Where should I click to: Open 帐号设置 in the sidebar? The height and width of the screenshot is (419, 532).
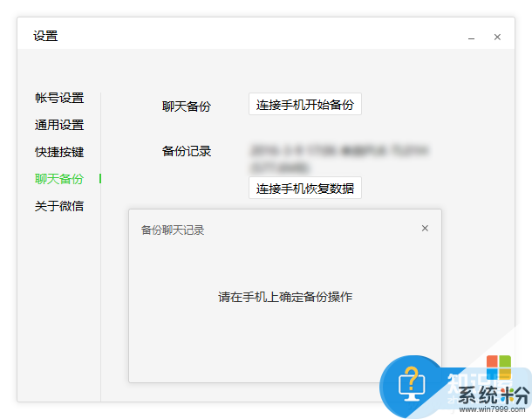pos(59,98)
